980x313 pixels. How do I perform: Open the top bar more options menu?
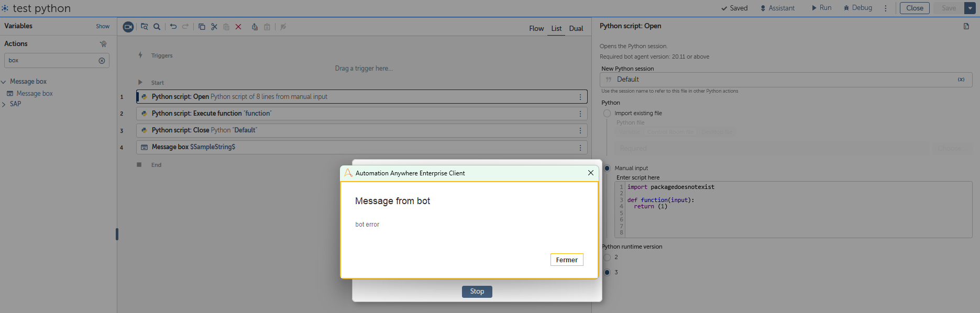(x=886, y=8)
